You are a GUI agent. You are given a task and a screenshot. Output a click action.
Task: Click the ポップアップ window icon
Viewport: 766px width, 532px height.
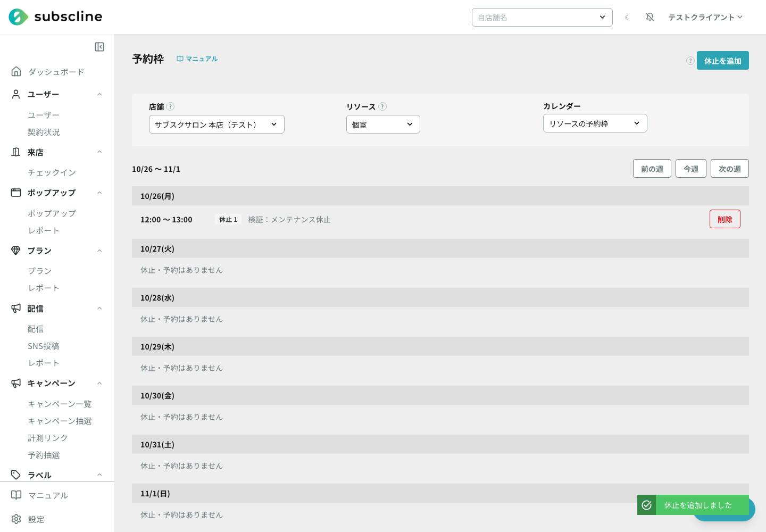click(x=16, y=193)
